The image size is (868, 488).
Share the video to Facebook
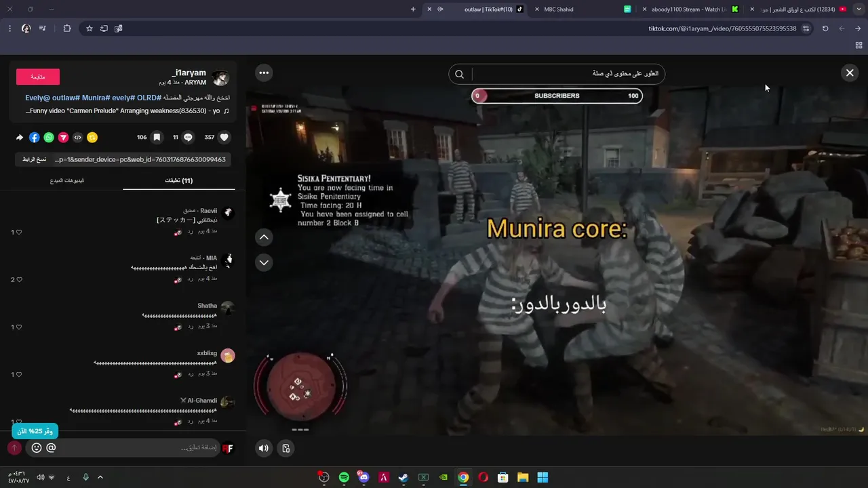tap(34, 138)
